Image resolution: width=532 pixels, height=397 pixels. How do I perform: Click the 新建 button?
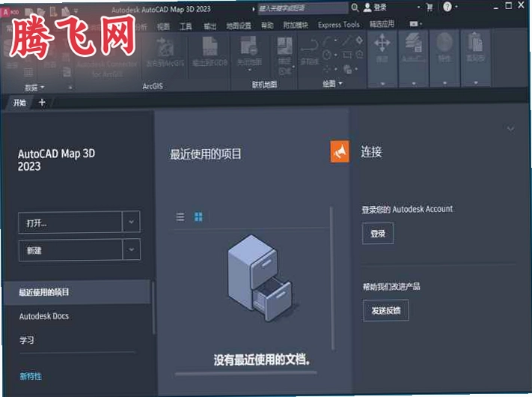tap(70, 250)
